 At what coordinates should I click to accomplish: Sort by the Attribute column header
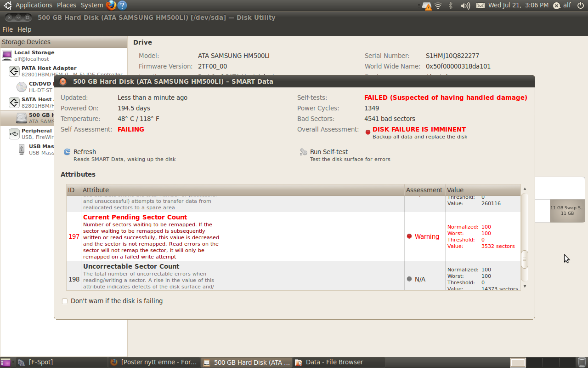point(243,190)
